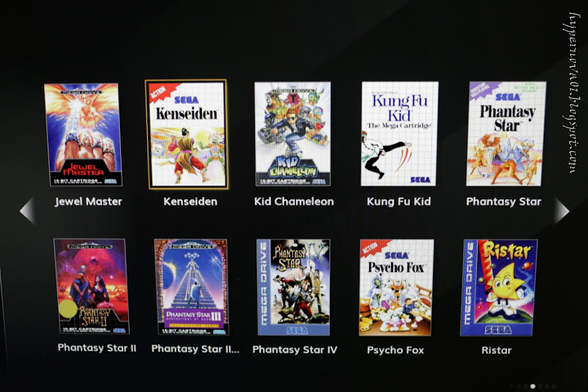Go to next page with right arrow

561,212
